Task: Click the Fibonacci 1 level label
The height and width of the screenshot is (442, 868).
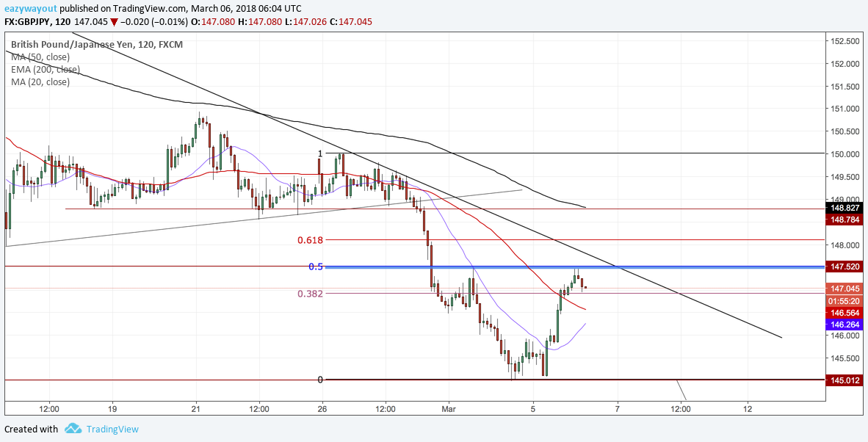Action: [320, 153]
